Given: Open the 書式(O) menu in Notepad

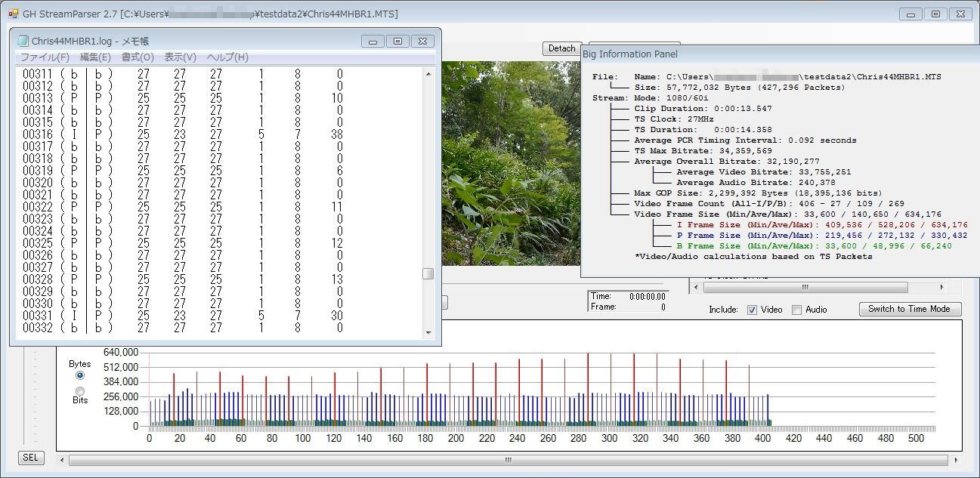Looking at the screenshot, I should [138, 57].
